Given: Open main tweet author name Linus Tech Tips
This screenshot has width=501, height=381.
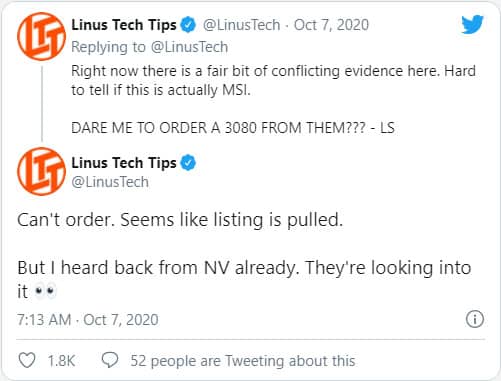Looking at the screenshot, I should [124, 163].
